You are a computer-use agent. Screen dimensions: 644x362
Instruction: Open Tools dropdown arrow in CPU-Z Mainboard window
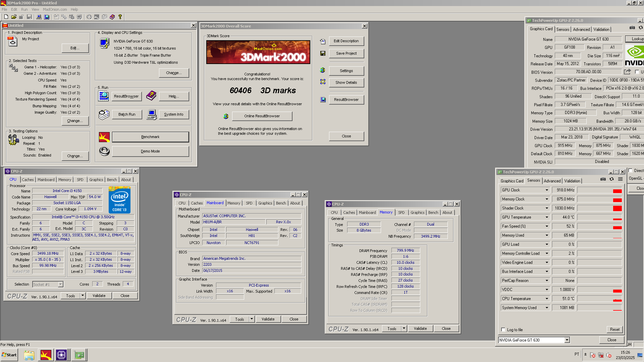[251, 319]
